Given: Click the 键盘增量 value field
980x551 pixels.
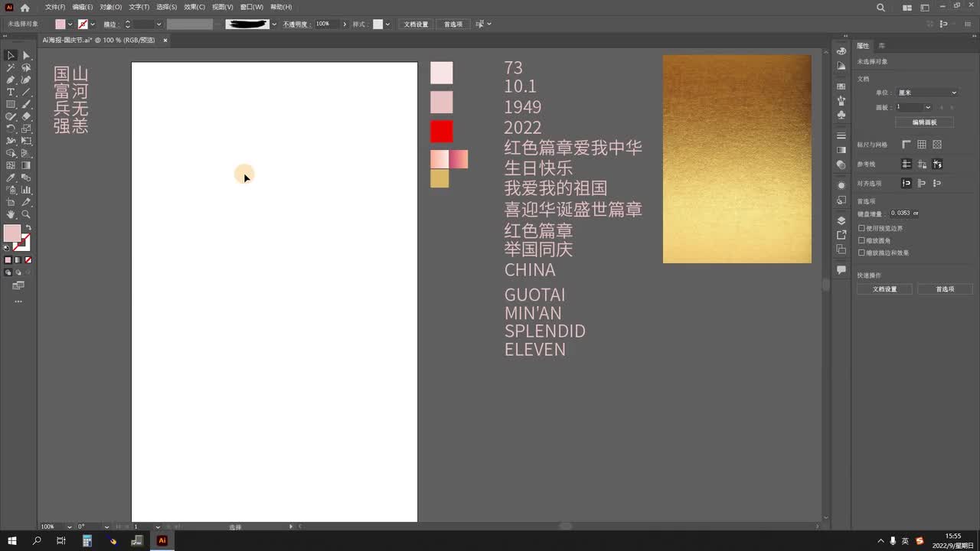Looking at the screenshot, I should 904,214.
